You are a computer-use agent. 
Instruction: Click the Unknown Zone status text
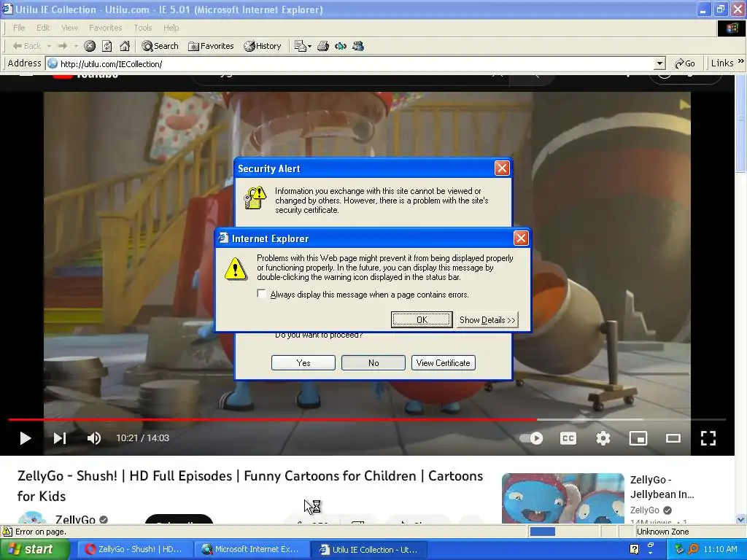(662, 532)
